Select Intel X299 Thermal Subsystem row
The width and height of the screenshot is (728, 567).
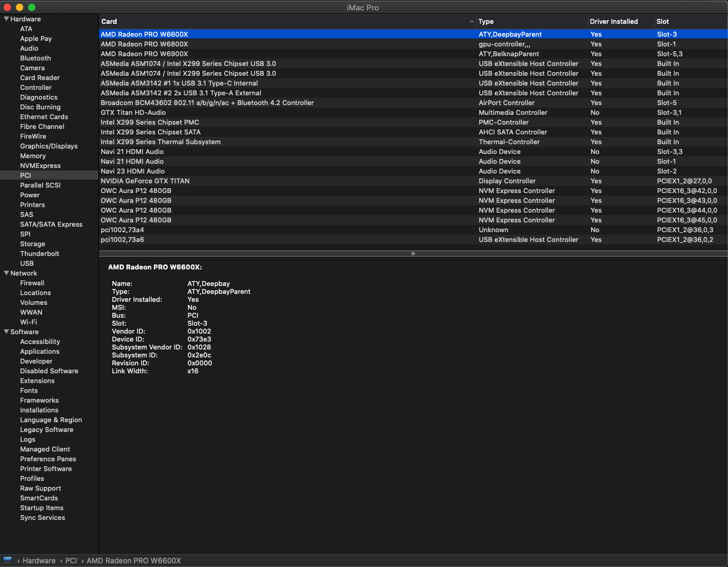coord(413,142)
